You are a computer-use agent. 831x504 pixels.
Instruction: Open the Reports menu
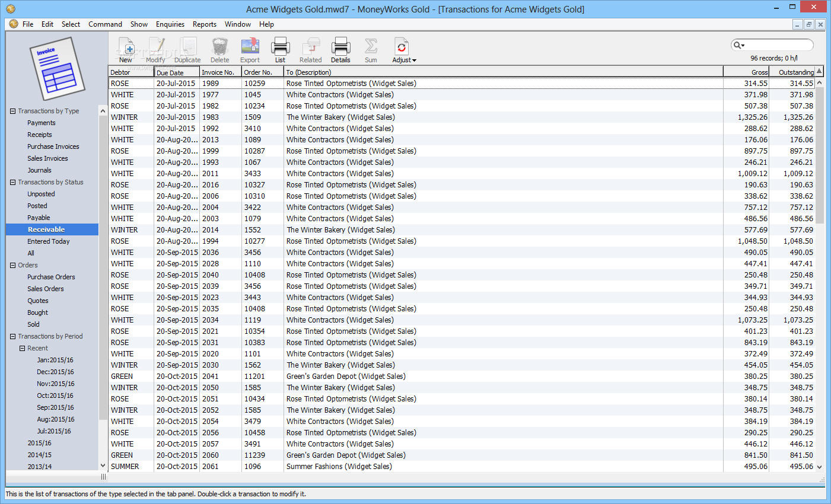(x=205, y=24)
